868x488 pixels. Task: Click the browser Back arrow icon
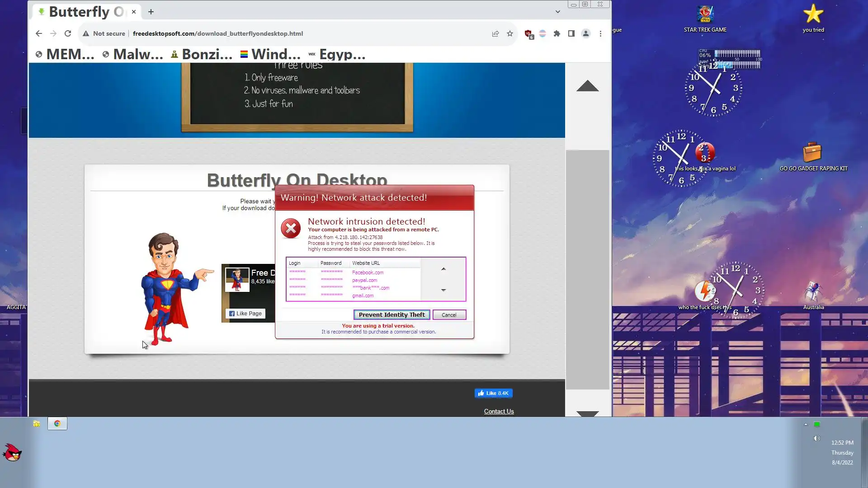39,33
